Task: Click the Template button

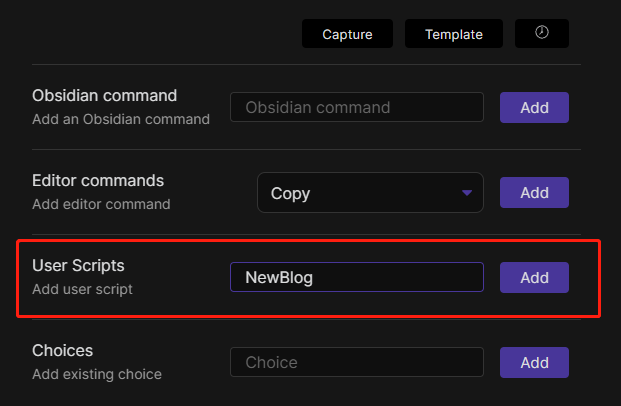Action: pos(454,33)
